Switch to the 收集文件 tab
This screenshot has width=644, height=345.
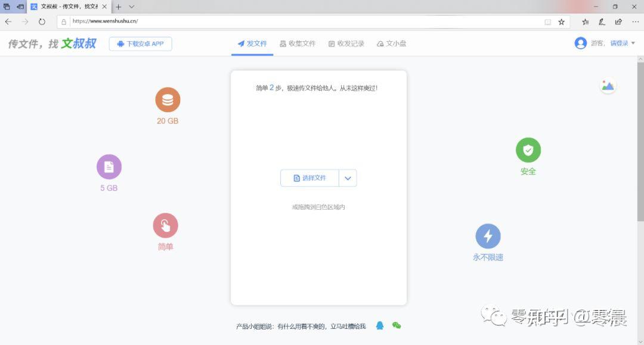click(x=298, y=43)
